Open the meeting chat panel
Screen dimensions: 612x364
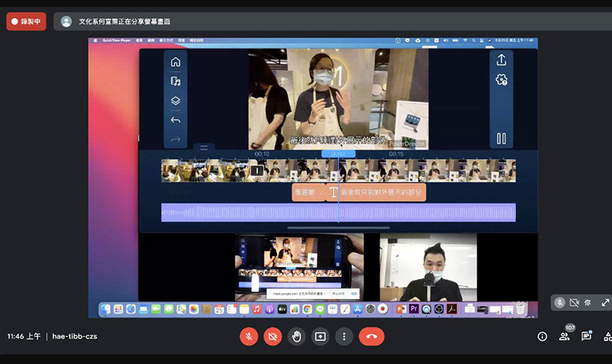(x=586, y=336)
